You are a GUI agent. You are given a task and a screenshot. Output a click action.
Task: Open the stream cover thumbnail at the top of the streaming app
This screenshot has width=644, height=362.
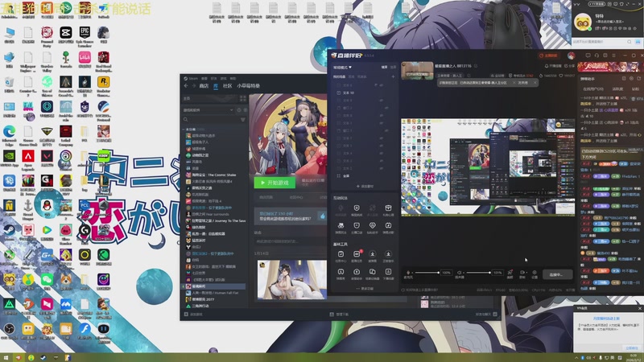pos(417,70)
